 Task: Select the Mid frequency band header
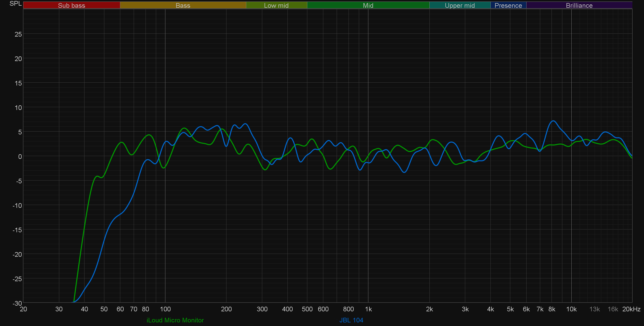pyautogui.click(x=368, y=5)
